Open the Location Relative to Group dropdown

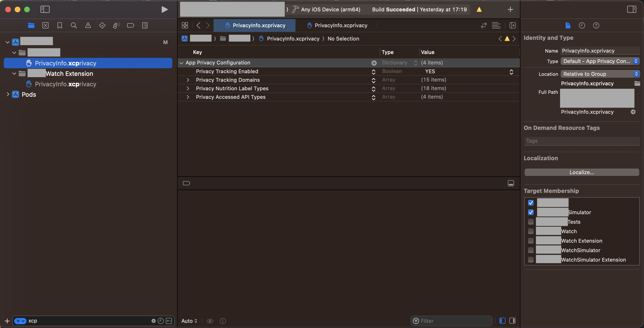click(600, 74)
